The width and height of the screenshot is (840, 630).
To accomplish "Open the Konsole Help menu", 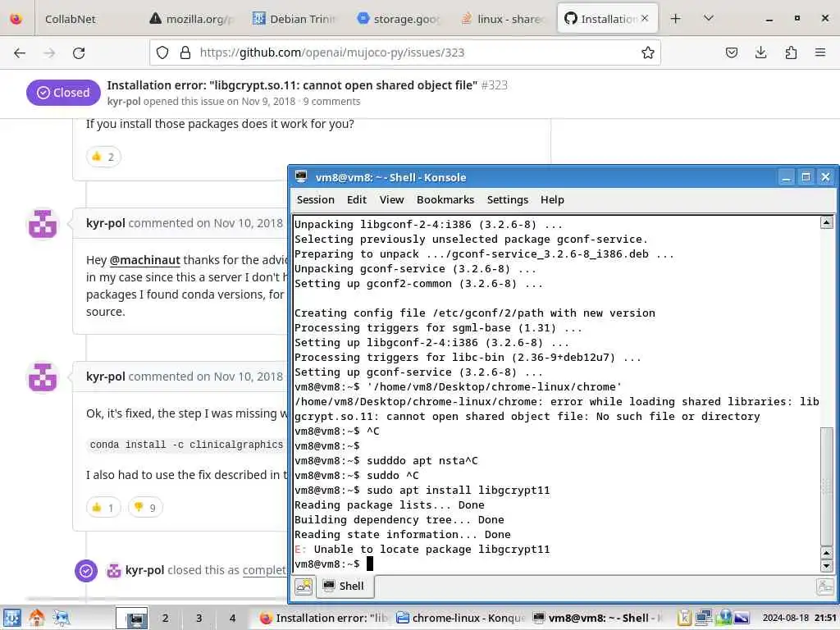I will click(552, 200).
